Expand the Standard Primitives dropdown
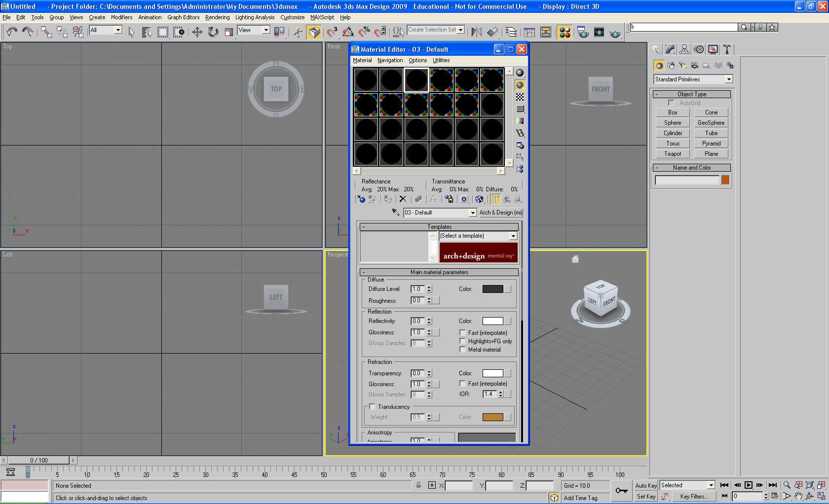The image size is (829, 504). click(x=728, y=79)
